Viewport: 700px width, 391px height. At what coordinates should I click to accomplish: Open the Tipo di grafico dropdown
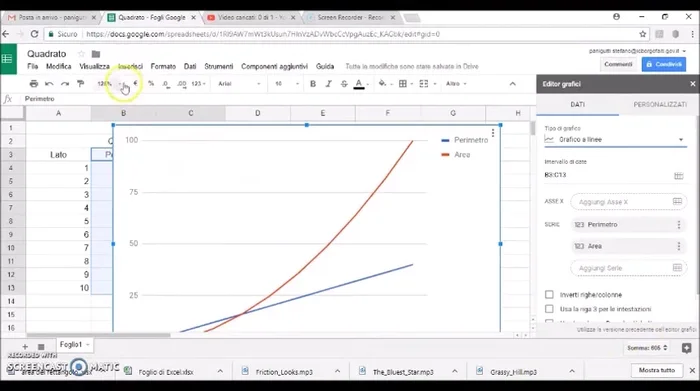(x=615, y=139)
